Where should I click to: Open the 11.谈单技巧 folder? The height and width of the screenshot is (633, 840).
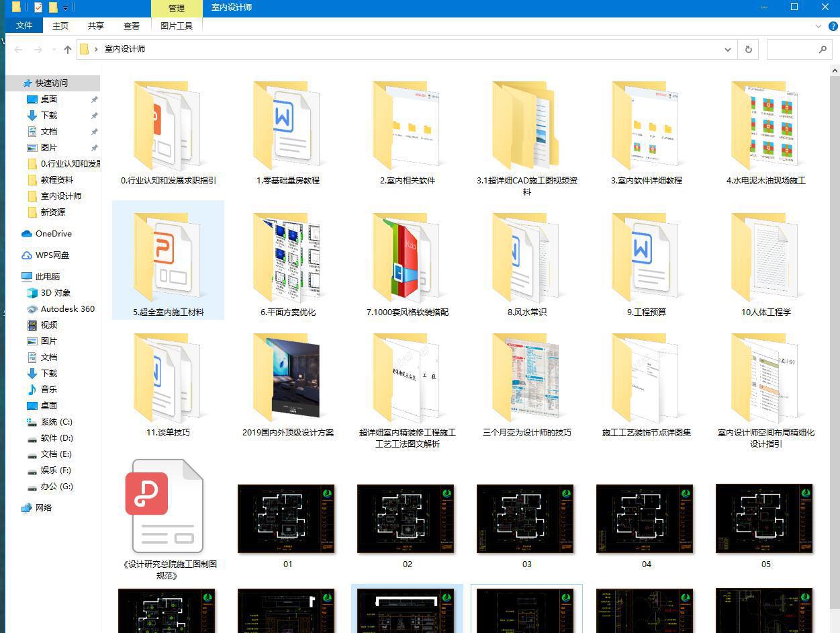pos(168,385)
